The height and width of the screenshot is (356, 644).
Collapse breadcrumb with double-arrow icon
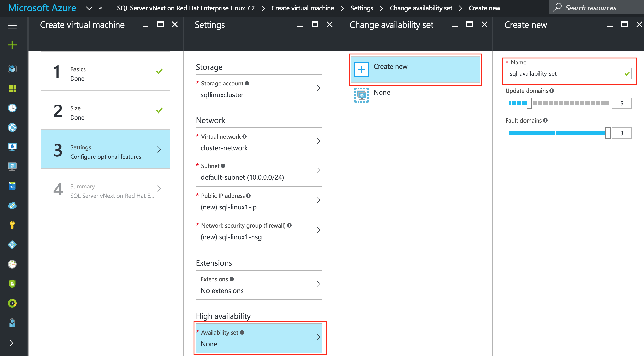pos(101,8)
